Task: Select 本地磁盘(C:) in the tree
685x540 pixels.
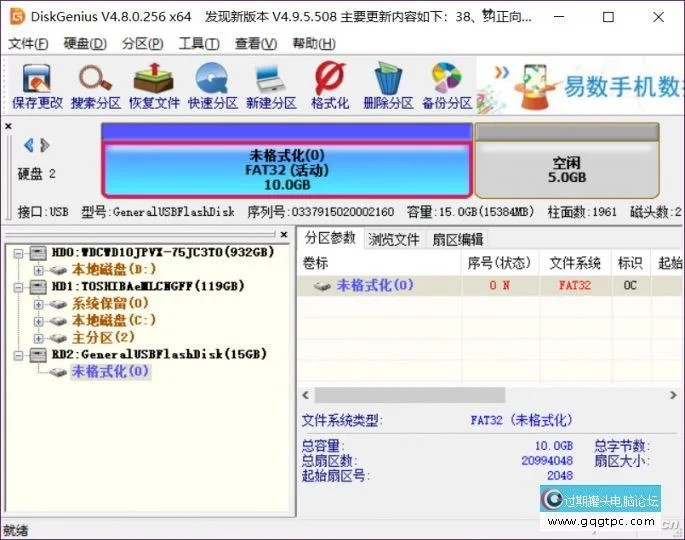Action: [x=114, y=320]
